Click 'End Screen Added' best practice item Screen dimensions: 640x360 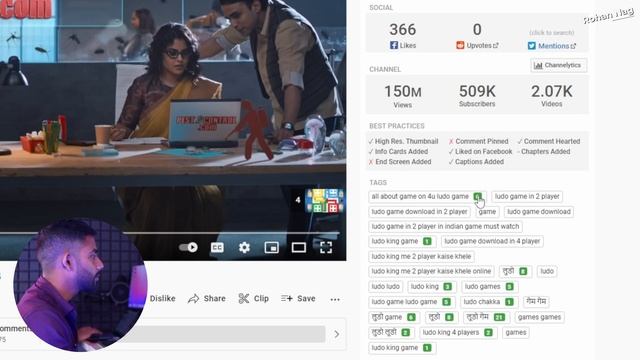tap(400, 162)
